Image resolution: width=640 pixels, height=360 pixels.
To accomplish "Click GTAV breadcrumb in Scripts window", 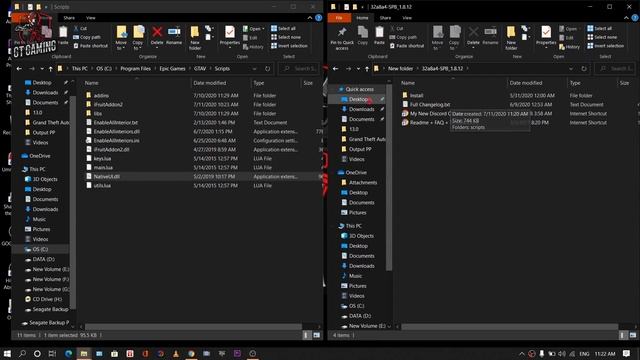I will pos(200,69).
